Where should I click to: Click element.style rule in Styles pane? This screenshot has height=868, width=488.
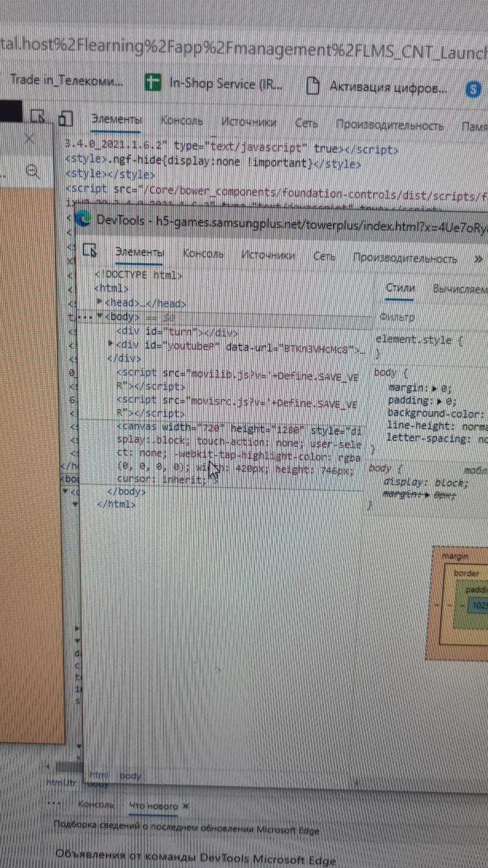click(419, 340)
